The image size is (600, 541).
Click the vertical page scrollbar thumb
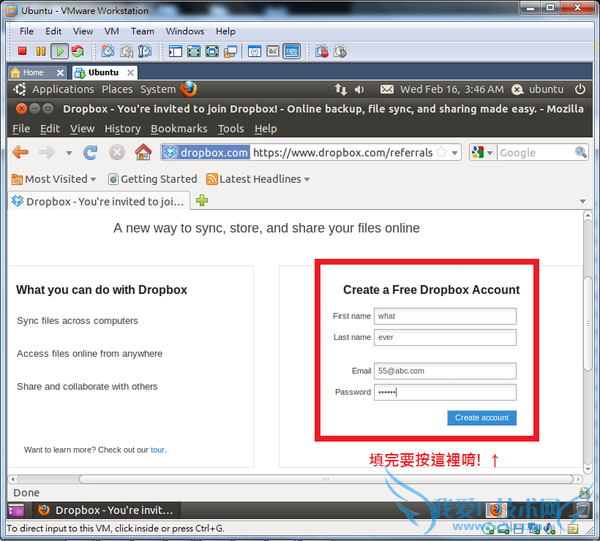coord(588,324)
